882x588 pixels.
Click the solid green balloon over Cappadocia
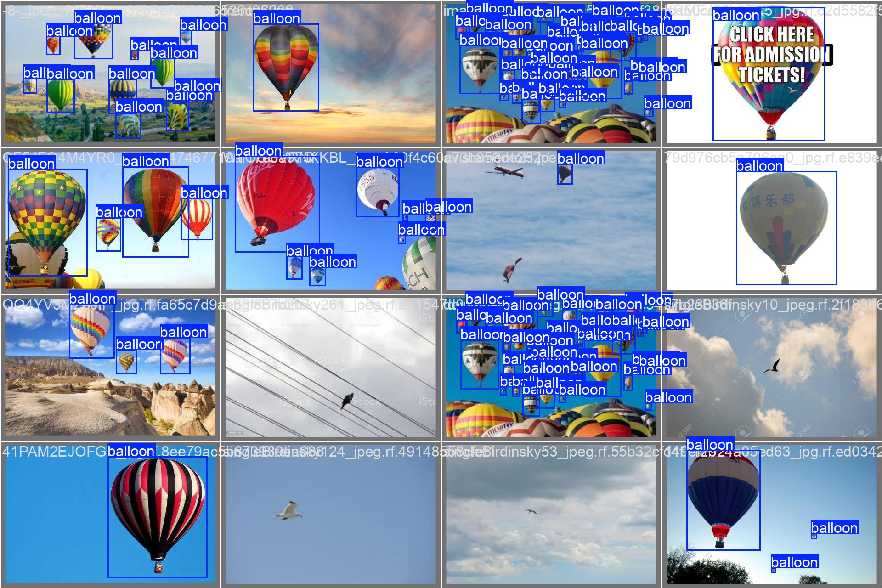pos(60,94)
